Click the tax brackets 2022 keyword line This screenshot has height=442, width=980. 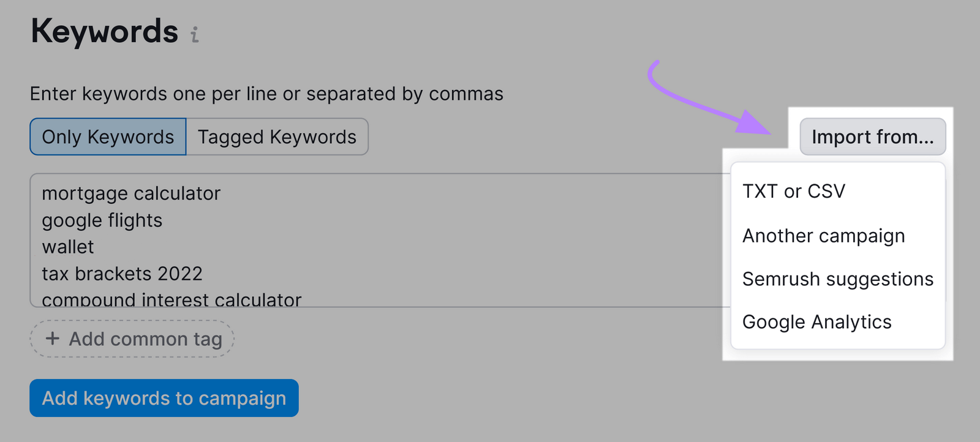[x=122, y=274]
